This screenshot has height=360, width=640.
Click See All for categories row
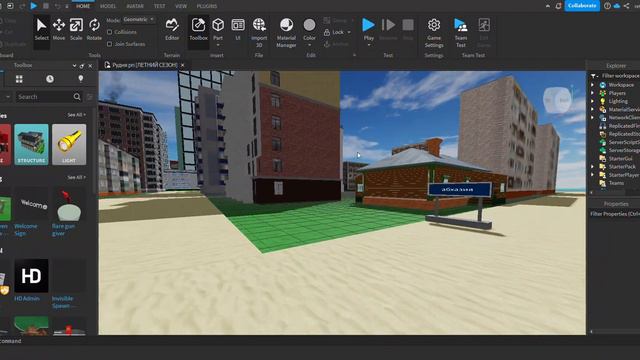pos(77,115)
